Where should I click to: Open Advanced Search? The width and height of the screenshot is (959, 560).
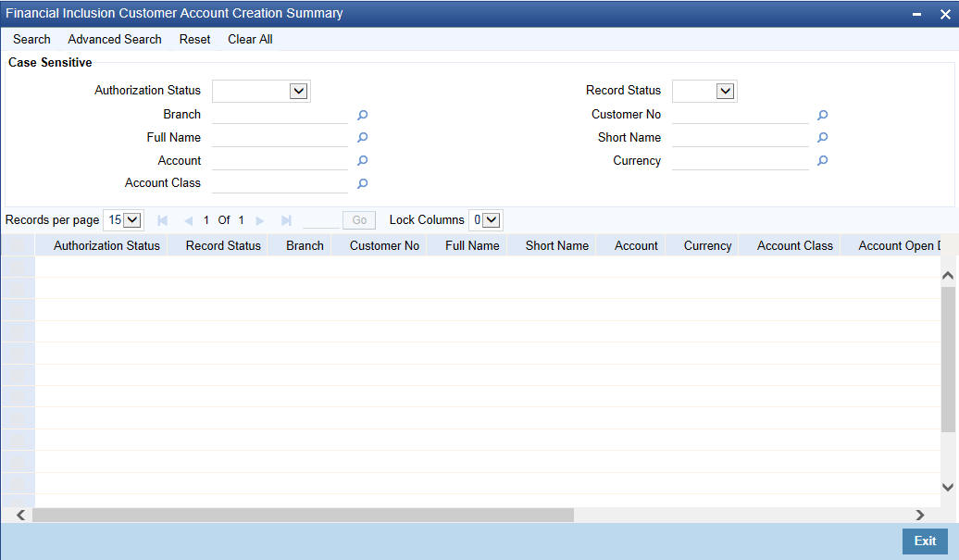tap(115, 39)
